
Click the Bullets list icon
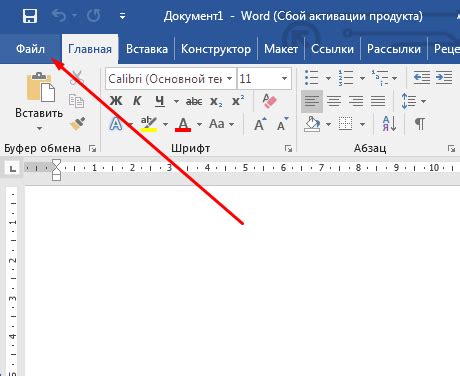(x=312, y=78)
